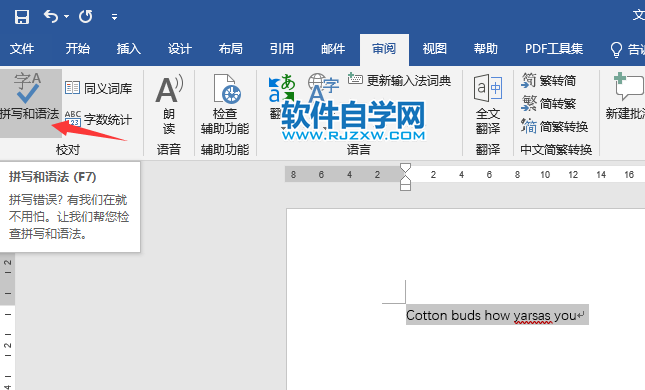This screenshot has width=645, height=390.
Task: Switch to the 布局 ribbon tab
Action: pos(231,49)
